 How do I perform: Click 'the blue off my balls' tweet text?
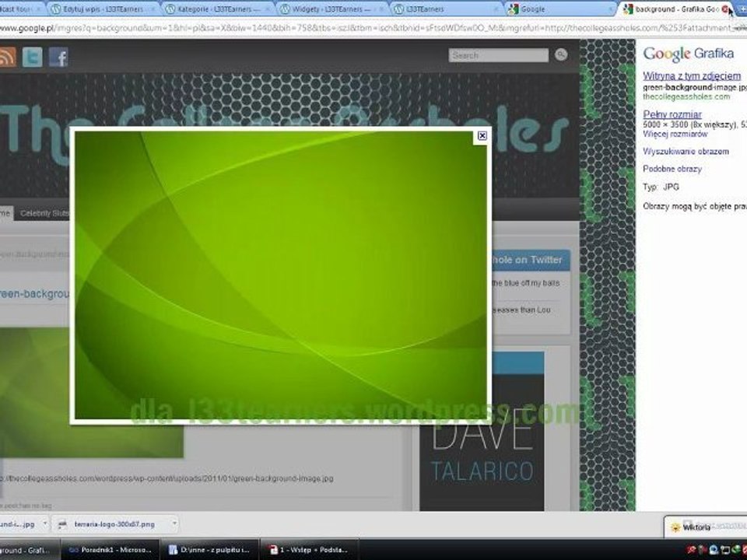click(x=525, y=283)
